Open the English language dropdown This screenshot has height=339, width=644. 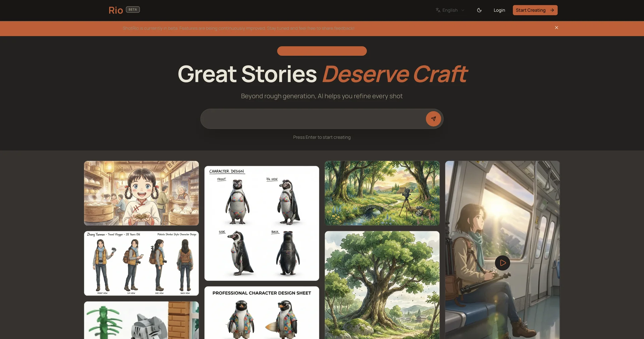pyautogui.click(x=450, y=10)
